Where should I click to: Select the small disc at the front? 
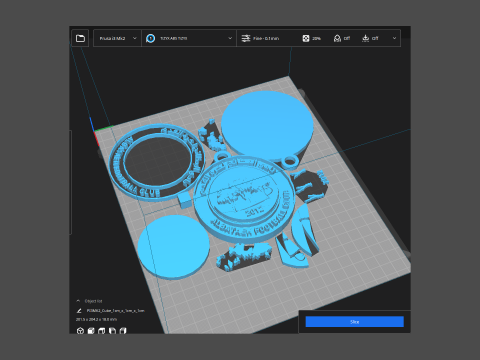[173, 247]
